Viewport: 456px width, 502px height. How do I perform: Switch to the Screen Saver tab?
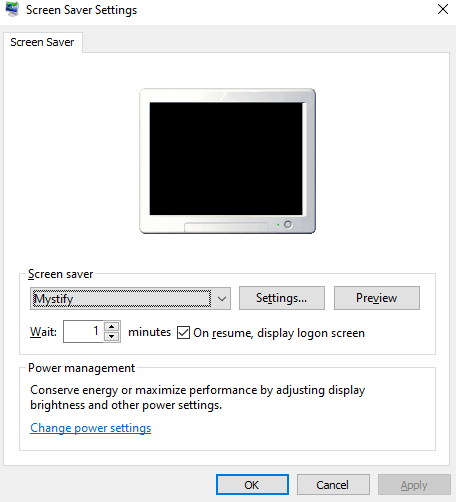coord(42,42)
